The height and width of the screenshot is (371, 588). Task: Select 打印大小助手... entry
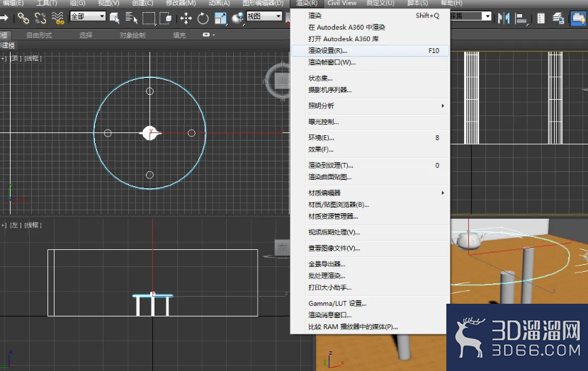(370, 287)
